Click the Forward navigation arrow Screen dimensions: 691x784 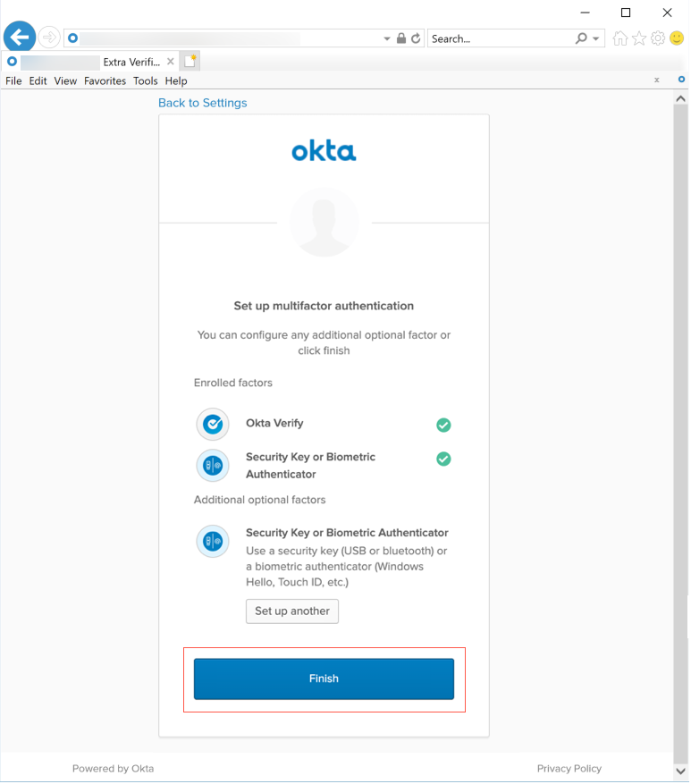pyautogui.click(x=49, y=38)
